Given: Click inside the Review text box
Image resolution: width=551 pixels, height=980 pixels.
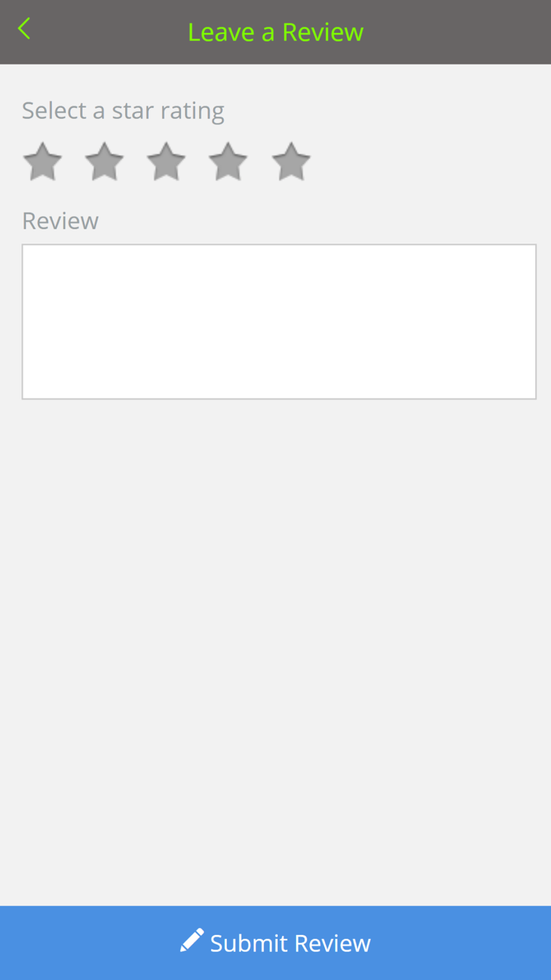Looking at the screenshot, I should (x=279, y=321).
